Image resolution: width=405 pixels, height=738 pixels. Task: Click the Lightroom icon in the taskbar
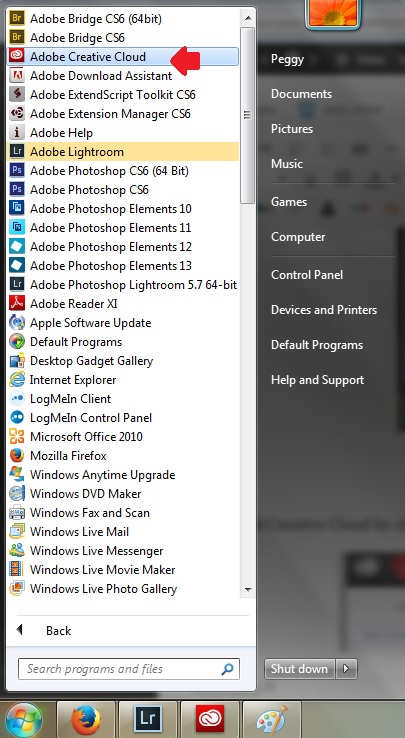pos(148,720)
